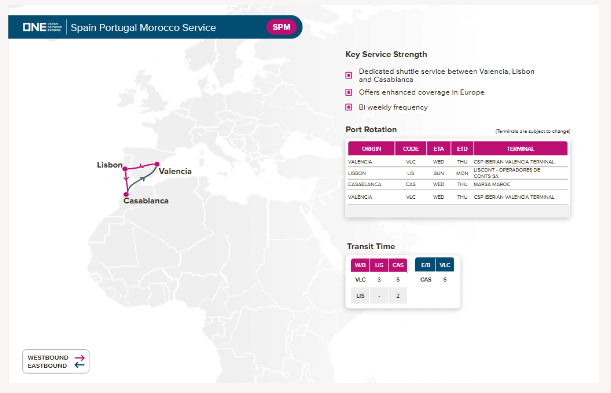Select the W/B transit time tab

tap(360, 265)
